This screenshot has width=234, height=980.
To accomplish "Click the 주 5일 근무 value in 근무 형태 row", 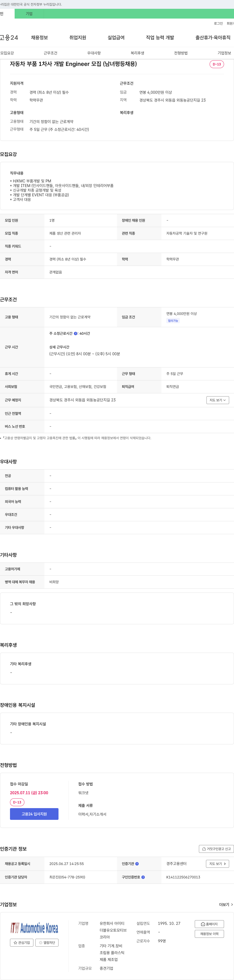I will (x=175, y=374).
